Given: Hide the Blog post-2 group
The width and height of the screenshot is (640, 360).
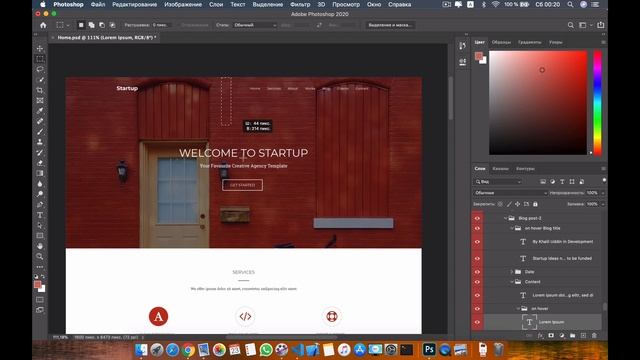Looking at the screenshot, I should coord(477,218).
